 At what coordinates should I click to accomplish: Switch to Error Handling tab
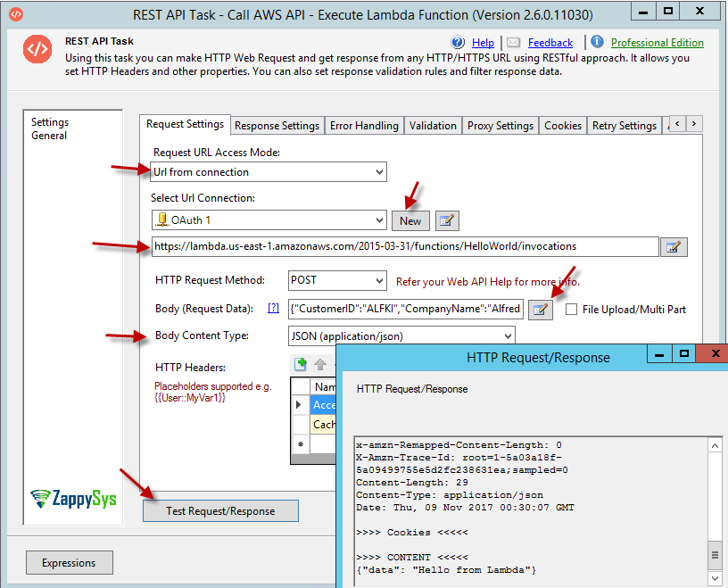(x=364, y=126)
